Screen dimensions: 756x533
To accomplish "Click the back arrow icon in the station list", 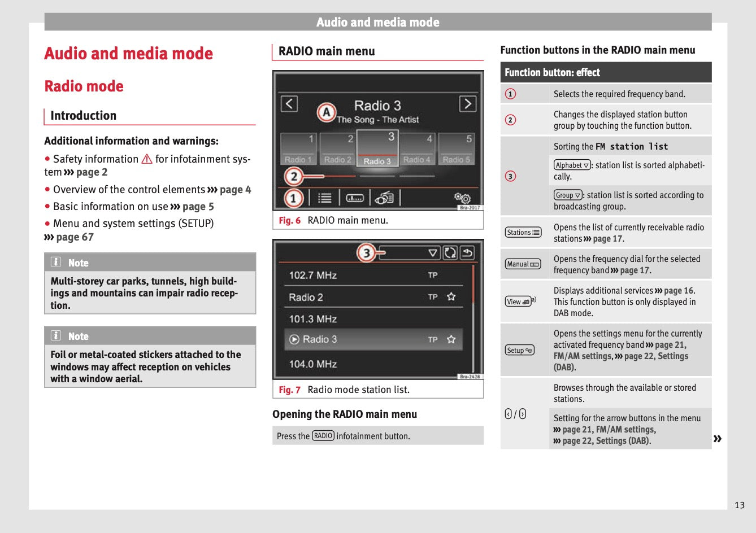I will [467, 253].
